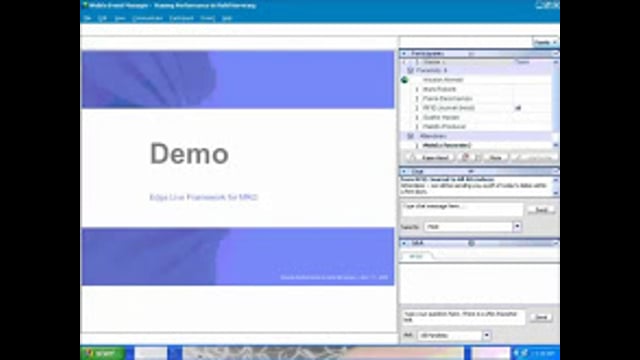Click the system tray network icon
Image resolution: width=640 pixels, height=360 pixels.
click(524, 353)
